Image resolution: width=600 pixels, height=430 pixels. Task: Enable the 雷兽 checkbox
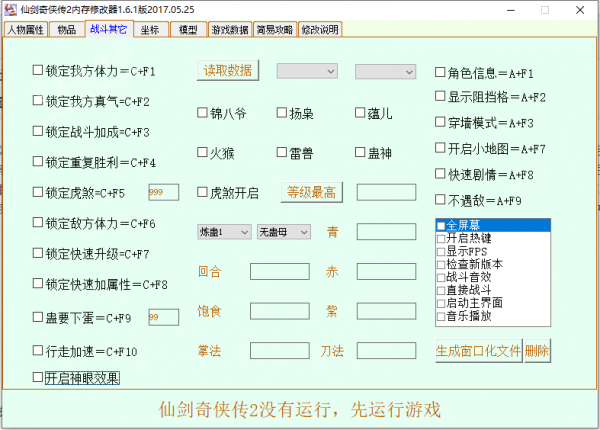point(282,152)
